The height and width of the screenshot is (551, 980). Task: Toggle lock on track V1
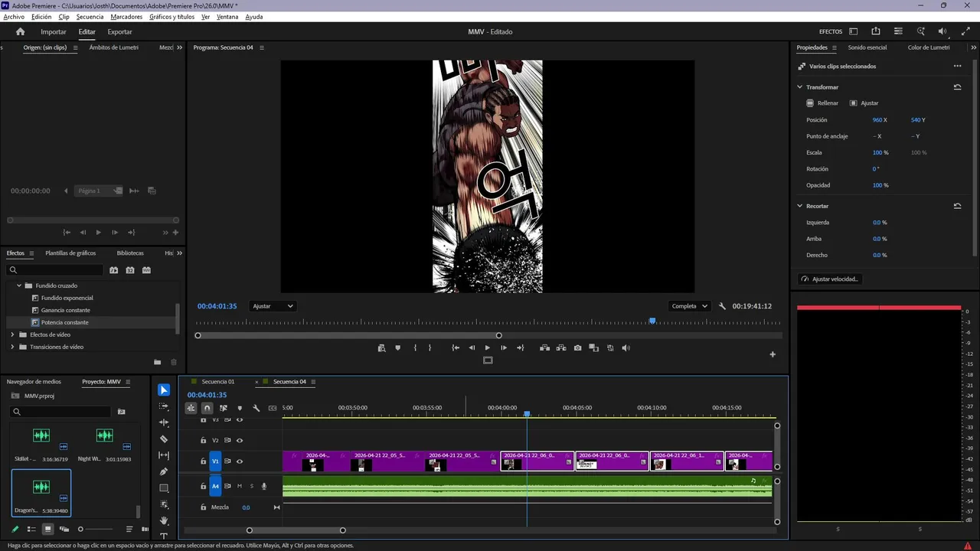[x=204, y=461]
